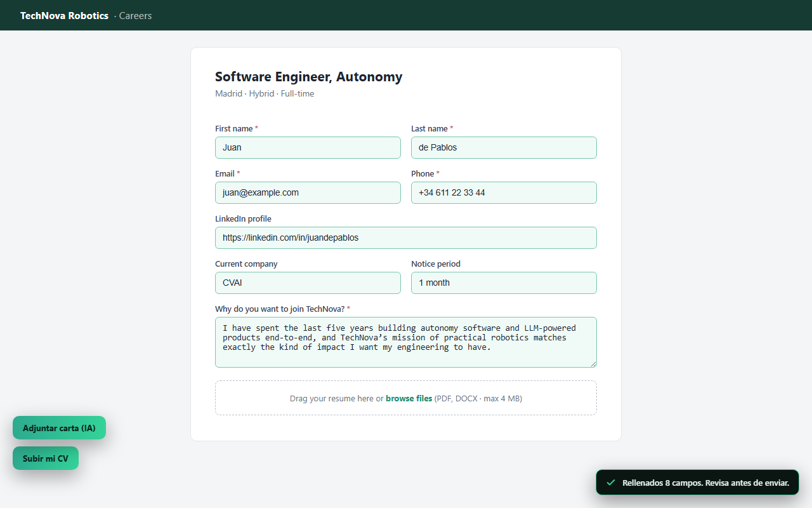The width and height of the screenshot is (812, 508).
Task: Click the Subir mi CV button
Action: coord(46,458)
